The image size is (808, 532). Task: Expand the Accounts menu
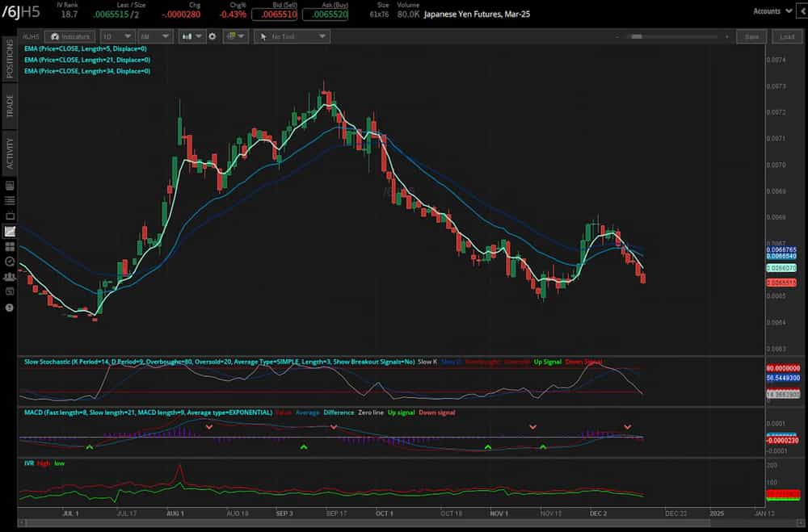click(x=771, y=11)
